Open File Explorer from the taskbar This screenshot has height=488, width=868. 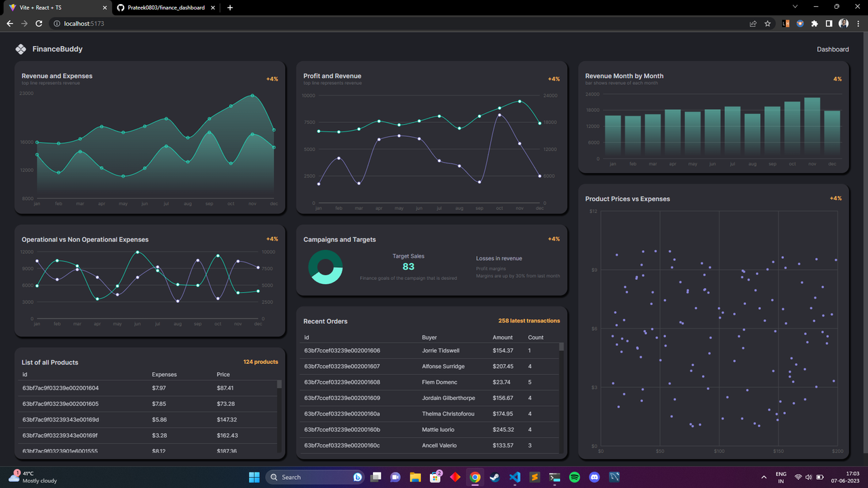pyautogui.click(x=415, y=477)
